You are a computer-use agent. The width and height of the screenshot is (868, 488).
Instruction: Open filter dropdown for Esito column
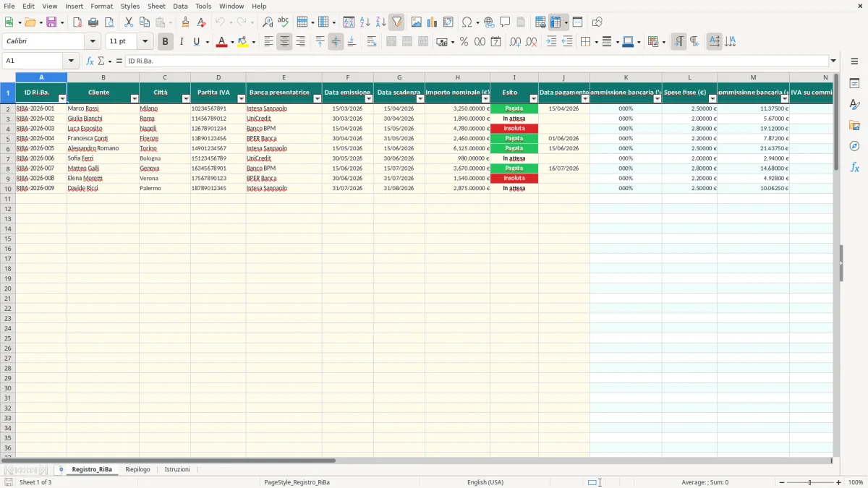click(x=534, y=98)
